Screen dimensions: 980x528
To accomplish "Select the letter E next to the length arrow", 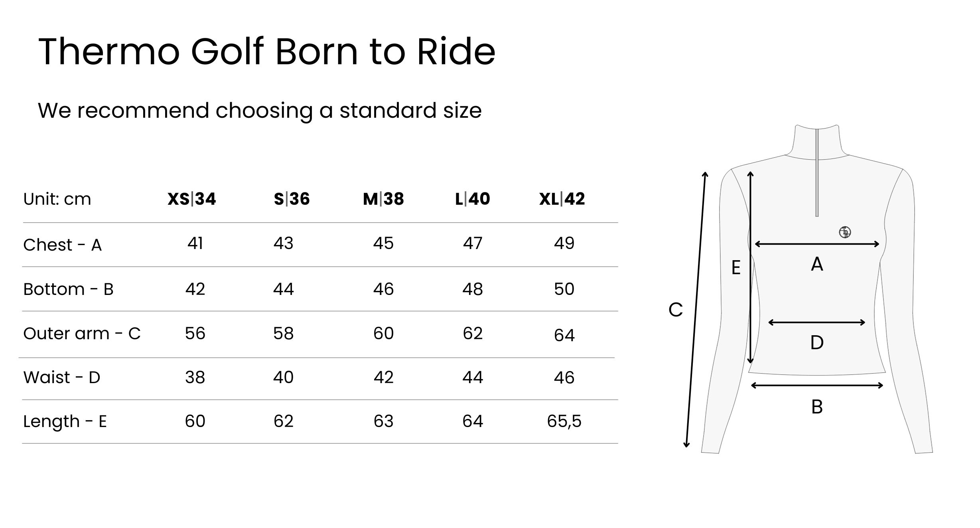I will tap(736, 267).
